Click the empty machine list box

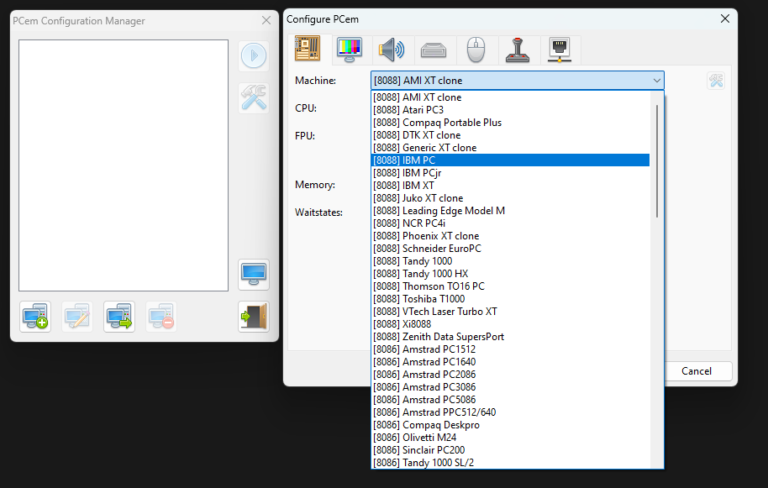[x=123, y=165]
